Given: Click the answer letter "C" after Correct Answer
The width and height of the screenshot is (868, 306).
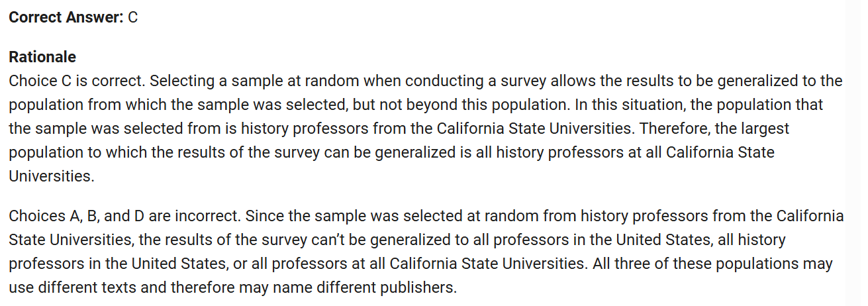Looking at the screenshot, I should (133, 18).
